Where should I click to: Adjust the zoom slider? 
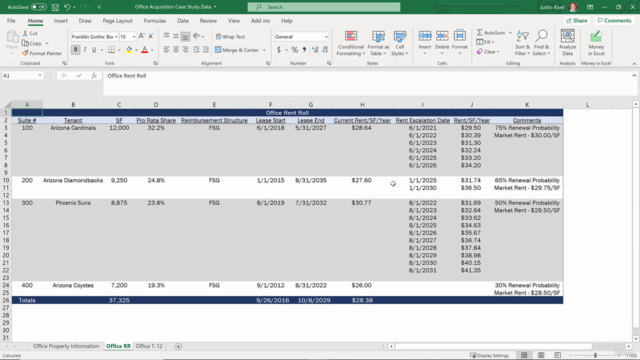(595, 356)
